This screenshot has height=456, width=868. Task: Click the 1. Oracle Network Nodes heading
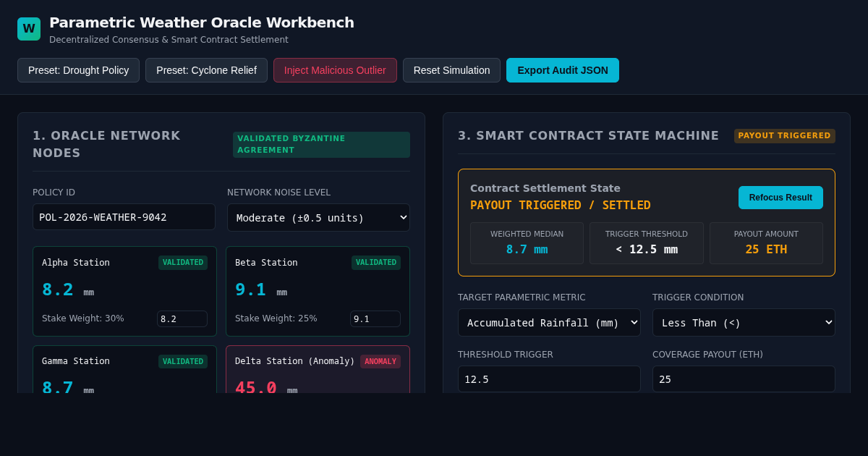(x=106, y=144)
